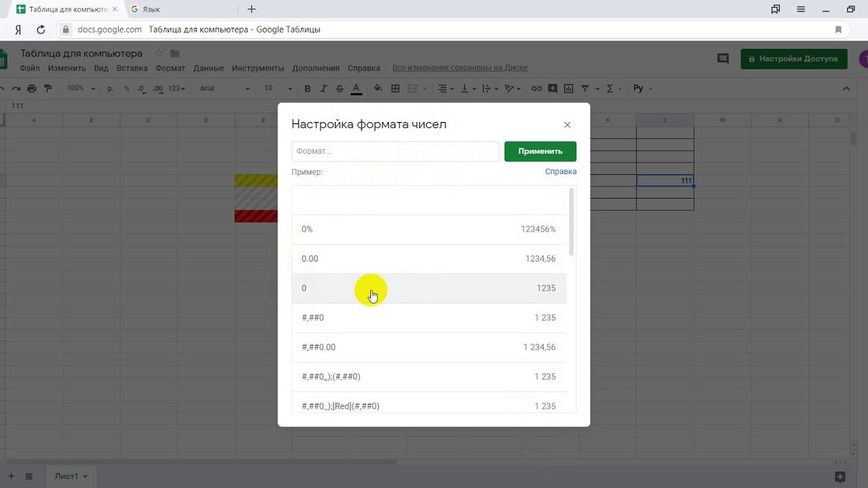
Task: Open the all sheets list icon
Action: click(x=29, y=476)
